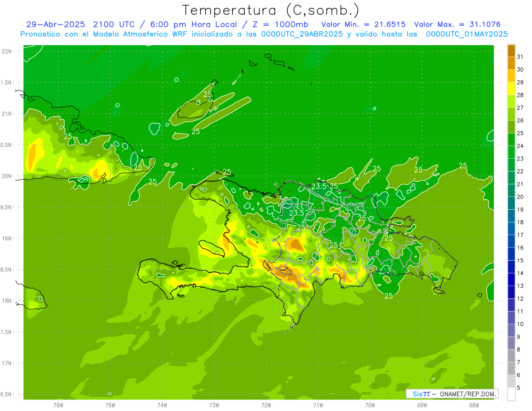The height and width of the screenshot is (411, 532).
Task: Click the legend value 20
Action: coord(520,196)
